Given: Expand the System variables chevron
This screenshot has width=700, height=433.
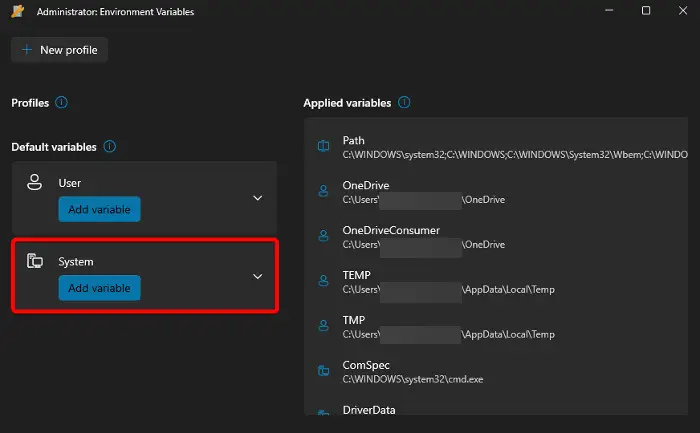Looking at the screenshot, I should point(258,276).
